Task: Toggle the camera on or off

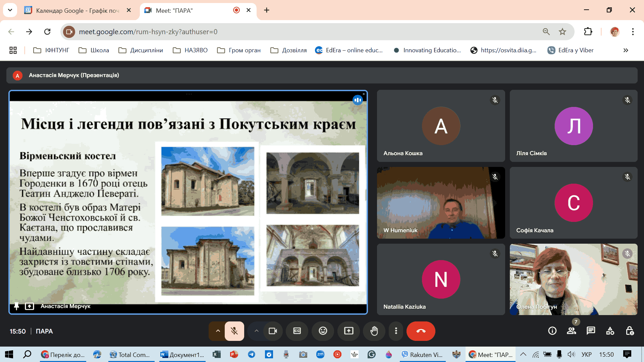Action: point(273,331)
